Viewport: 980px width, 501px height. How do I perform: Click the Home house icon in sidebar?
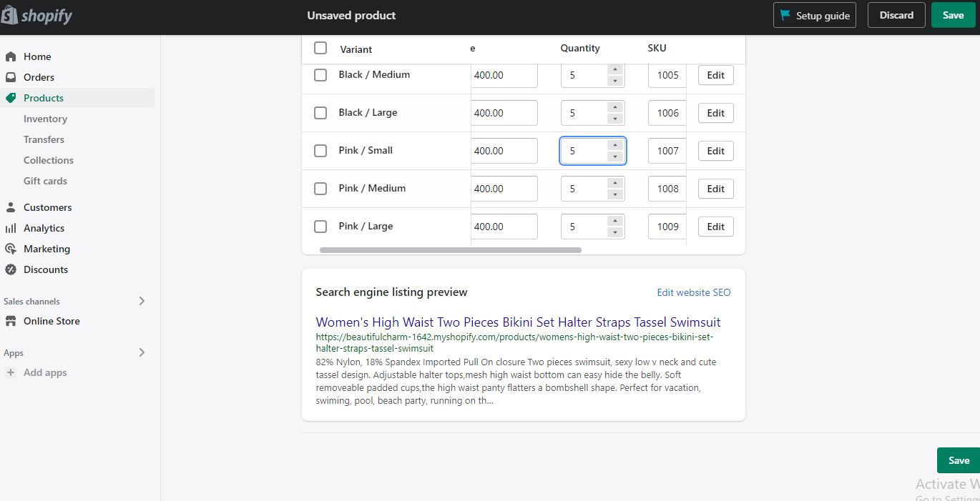point(11,56)
